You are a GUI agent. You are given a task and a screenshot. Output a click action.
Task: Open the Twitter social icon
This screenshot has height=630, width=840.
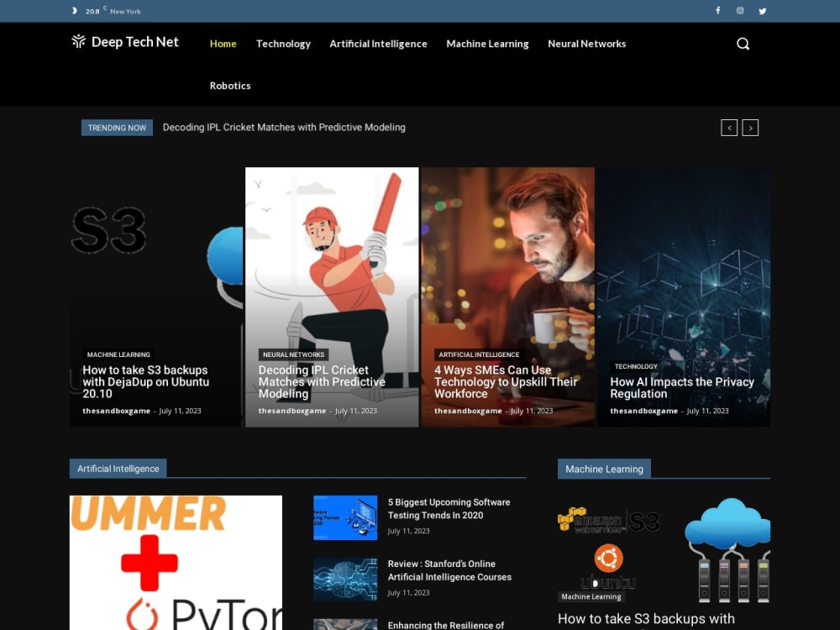coord(763,11)
